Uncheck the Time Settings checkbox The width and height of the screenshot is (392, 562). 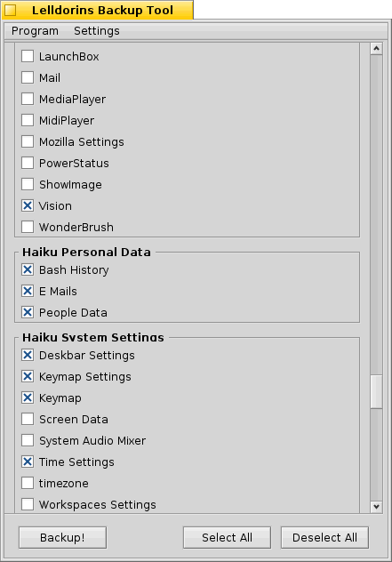click(28, 462)
